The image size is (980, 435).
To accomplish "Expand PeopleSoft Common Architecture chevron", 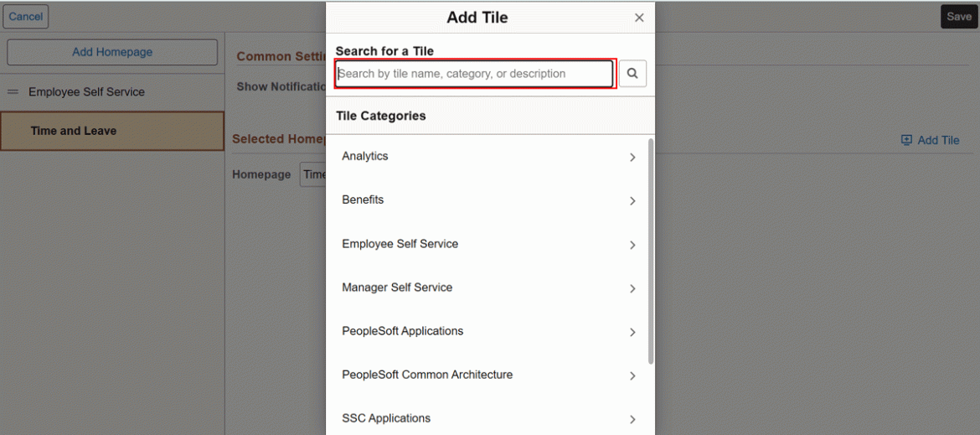I will pos(632,376).
